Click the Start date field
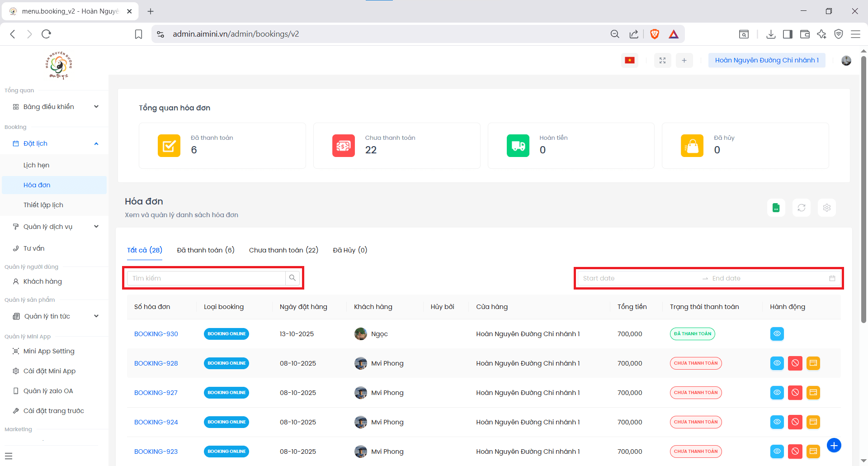 pos(637,278)
